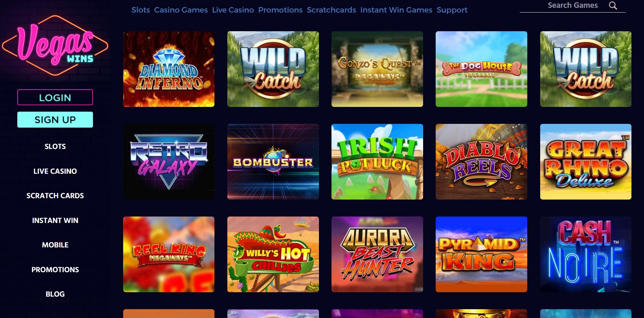
Task: Click the search magnifier icon
Action: 613,5
